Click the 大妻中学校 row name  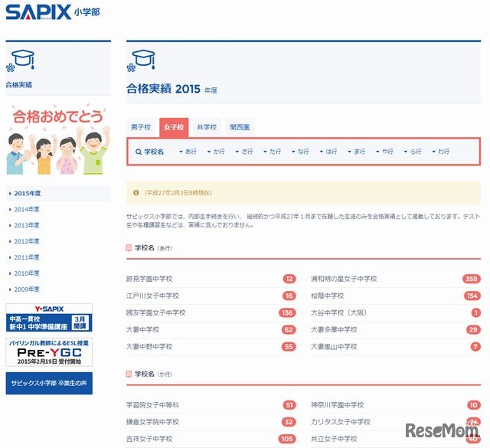click(143, 329)
